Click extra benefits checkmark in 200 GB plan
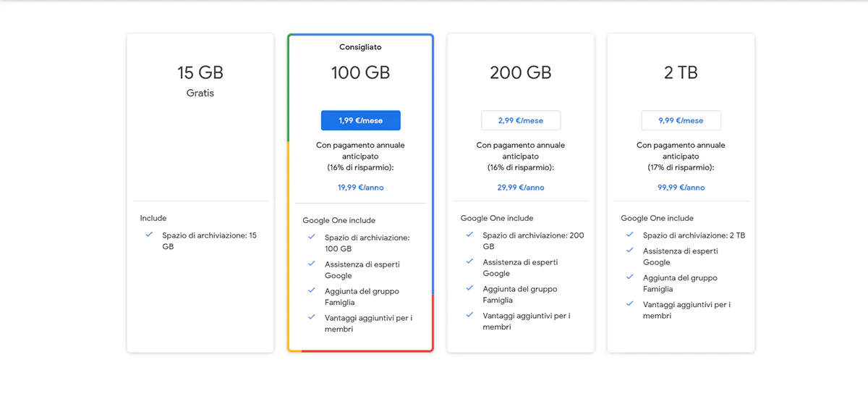The image size is (868, 407). [469, 315]
